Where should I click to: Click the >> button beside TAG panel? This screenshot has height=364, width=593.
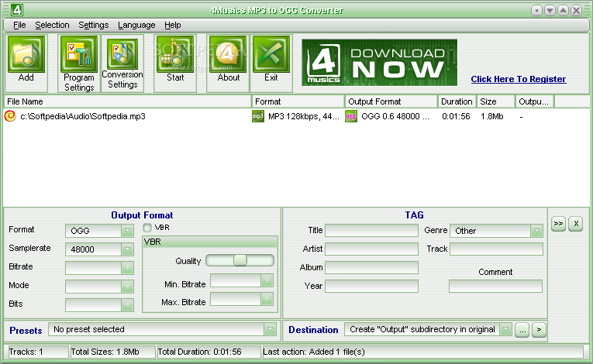tap(558, 223)
